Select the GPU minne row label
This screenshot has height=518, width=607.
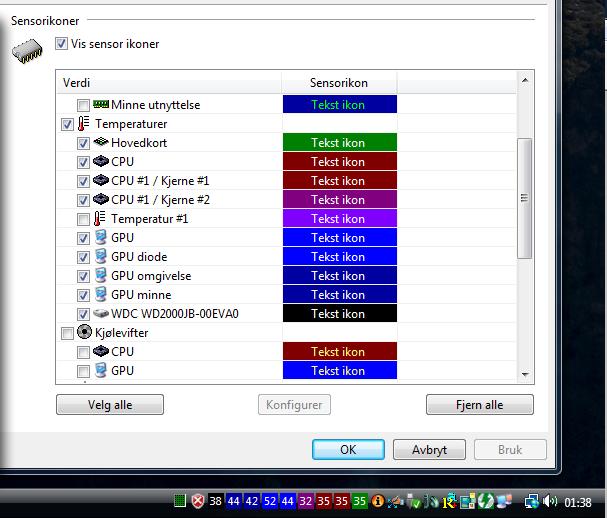click(141, 295)
